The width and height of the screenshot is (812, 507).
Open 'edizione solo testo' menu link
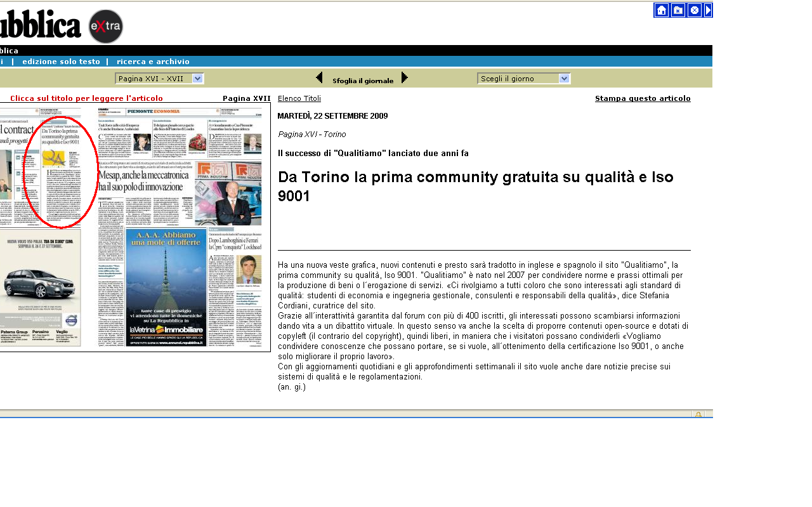(61, 62)
